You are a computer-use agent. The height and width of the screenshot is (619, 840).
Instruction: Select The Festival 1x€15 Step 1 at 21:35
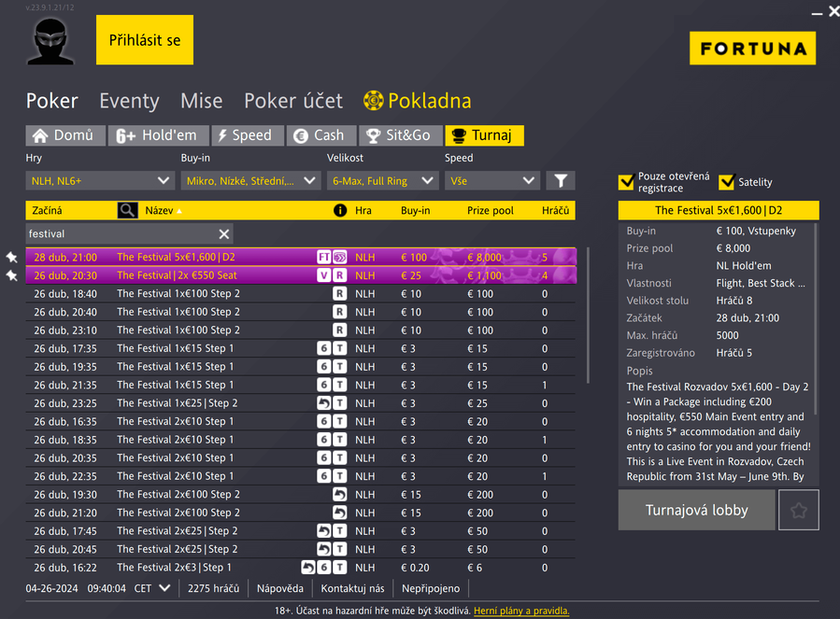point(301,385)
